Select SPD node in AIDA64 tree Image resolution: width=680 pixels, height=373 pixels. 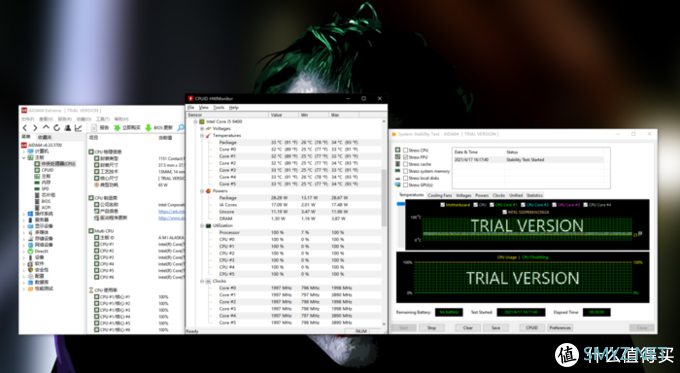[42, 189]
